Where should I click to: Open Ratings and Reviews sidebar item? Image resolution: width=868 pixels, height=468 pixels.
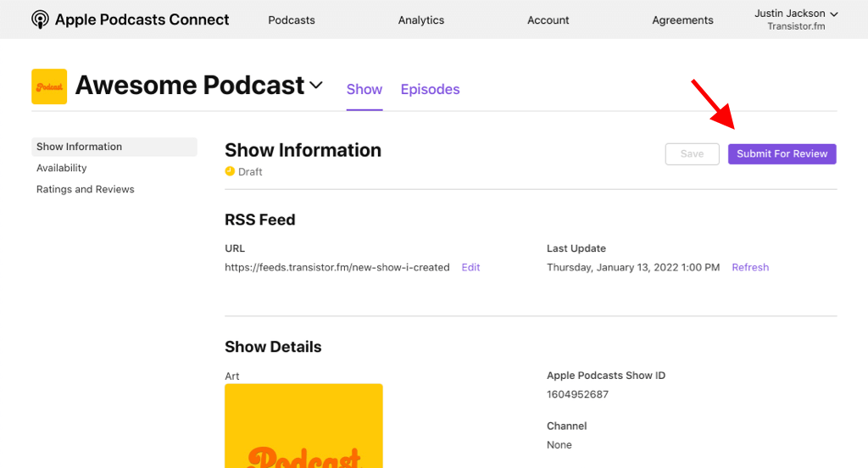[86, 189]
